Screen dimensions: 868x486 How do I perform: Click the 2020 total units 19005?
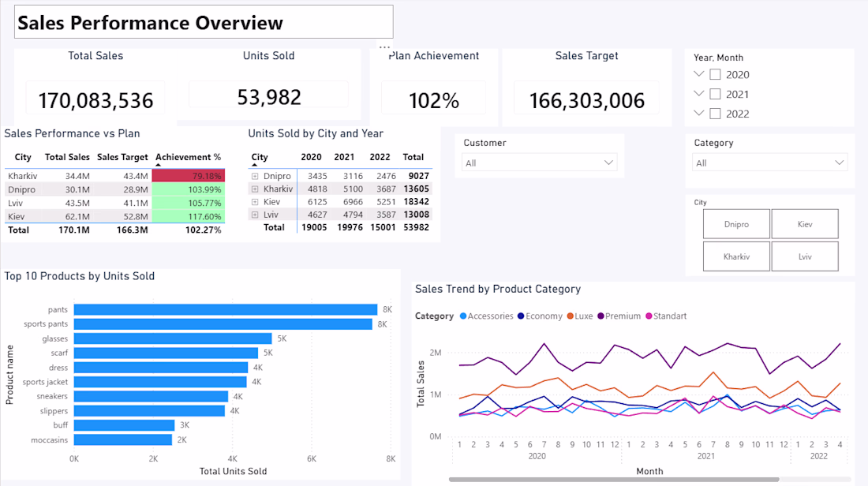314,227
